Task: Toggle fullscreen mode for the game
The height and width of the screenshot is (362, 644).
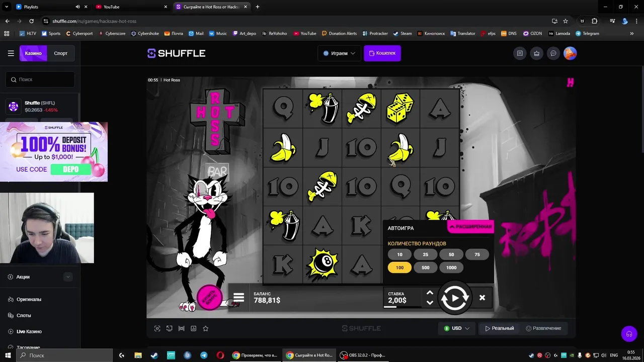Action: [x=157, y=328]
